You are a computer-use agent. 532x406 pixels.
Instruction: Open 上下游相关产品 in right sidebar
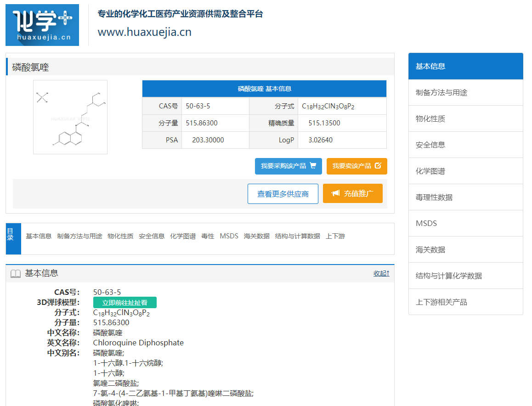(x=465, y=302)
